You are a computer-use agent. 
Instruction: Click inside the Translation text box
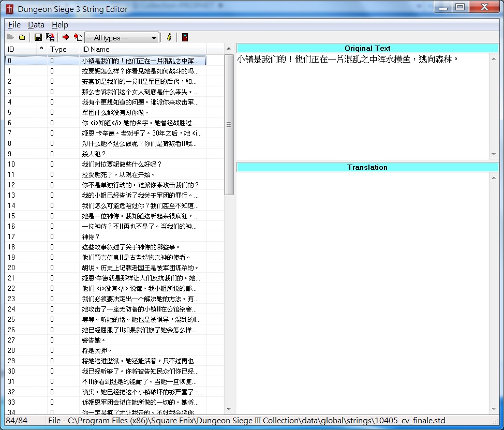click(x=363, y=293)
